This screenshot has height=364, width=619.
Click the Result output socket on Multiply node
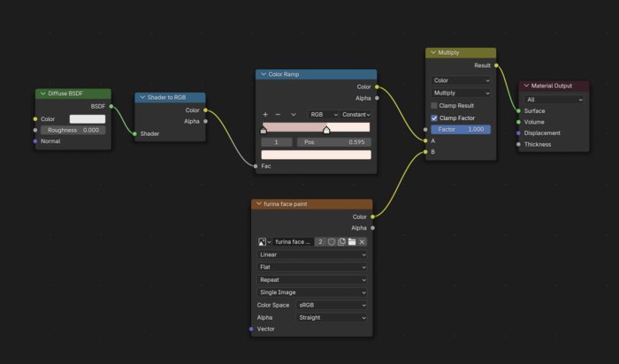(496, 65)
